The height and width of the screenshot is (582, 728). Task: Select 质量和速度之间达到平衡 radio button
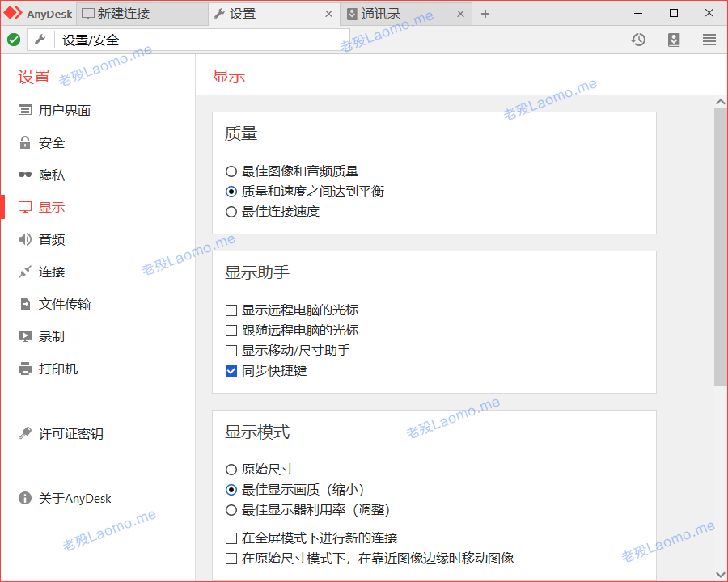point(231,192)
